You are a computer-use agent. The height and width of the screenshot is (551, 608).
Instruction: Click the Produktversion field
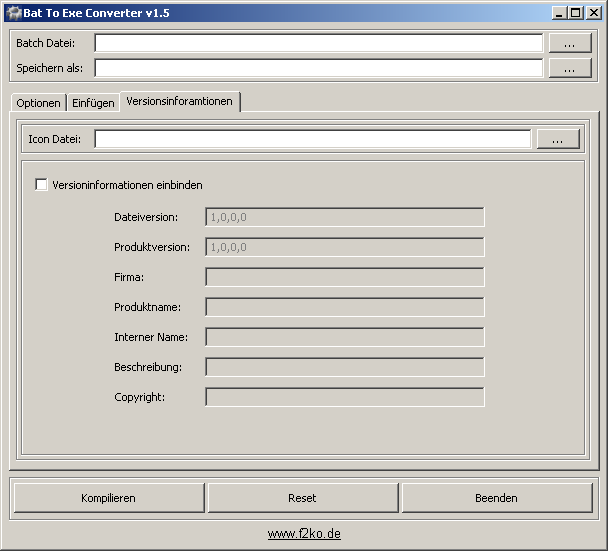(345, 247)
